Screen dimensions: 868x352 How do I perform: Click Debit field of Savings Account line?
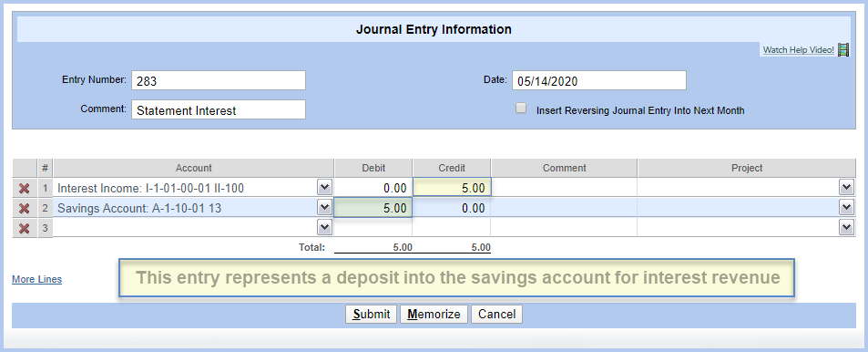[x=373, y=208]
